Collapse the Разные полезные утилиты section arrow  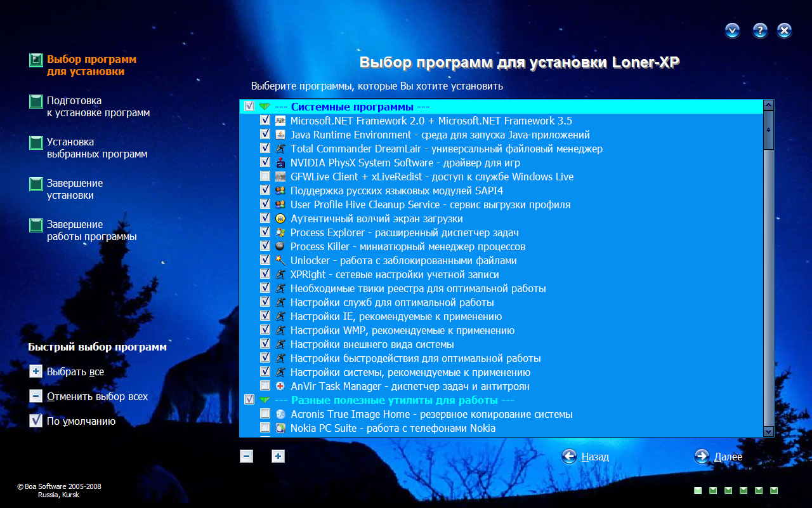coord(265,400)
